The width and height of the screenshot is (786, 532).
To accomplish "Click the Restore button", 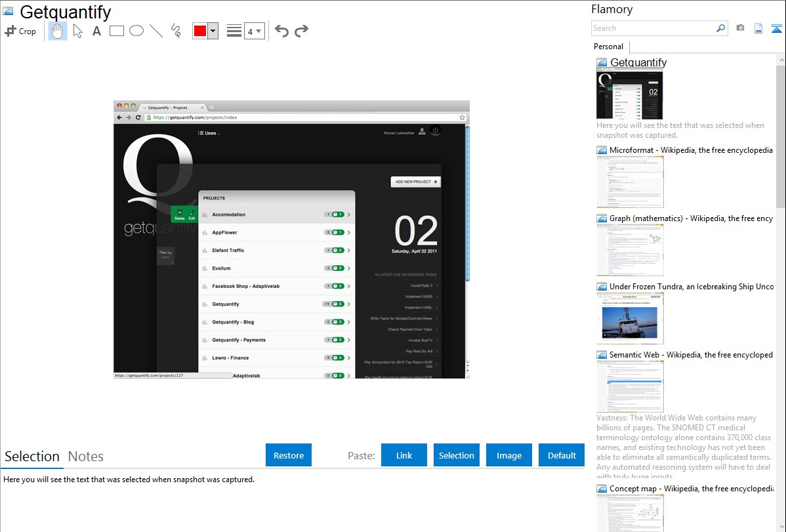I will [x=289, y=455].
